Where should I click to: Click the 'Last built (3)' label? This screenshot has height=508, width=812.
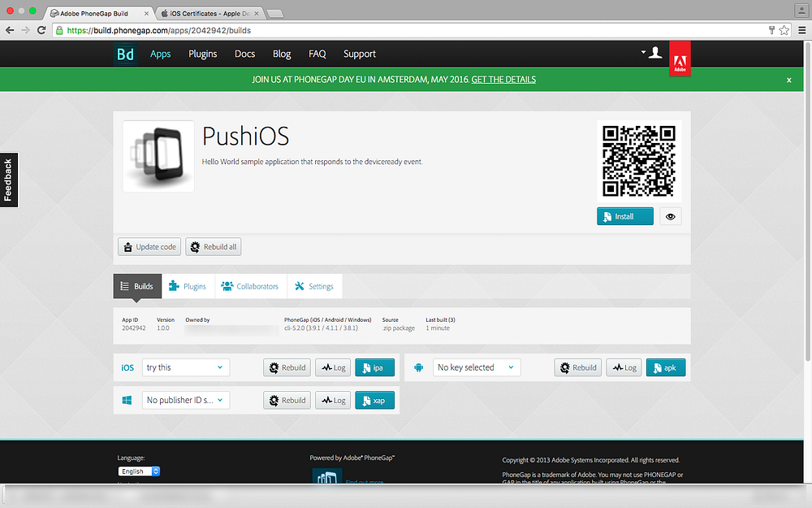[440, 319]
